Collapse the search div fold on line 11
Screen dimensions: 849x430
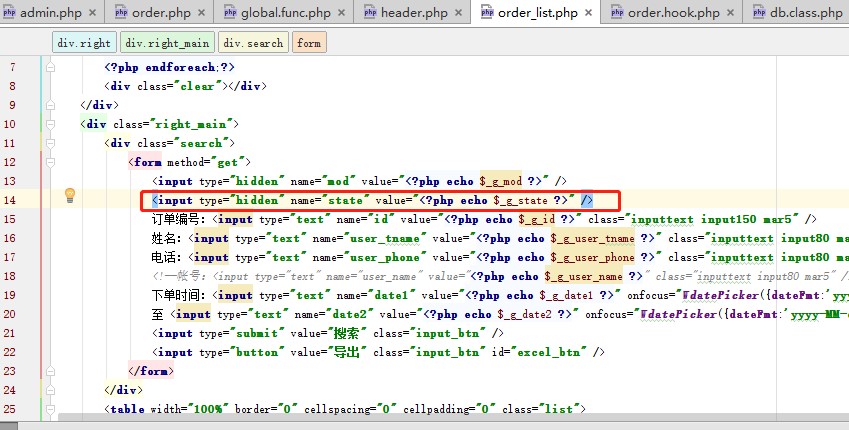tap(50, 143)
